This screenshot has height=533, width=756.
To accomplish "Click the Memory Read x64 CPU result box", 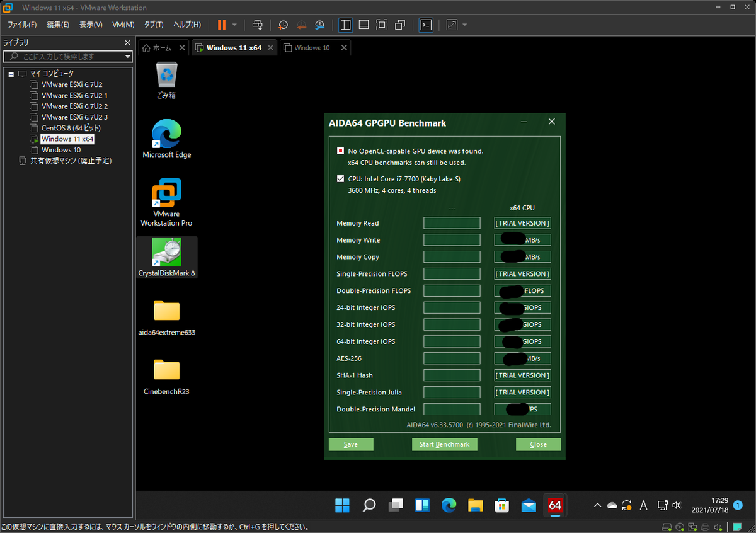I will [522, 223].
